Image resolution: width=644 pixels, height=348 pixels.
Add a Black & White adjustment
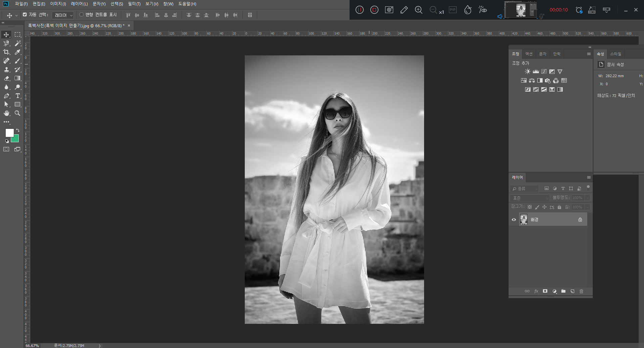[x=540, y=81]
